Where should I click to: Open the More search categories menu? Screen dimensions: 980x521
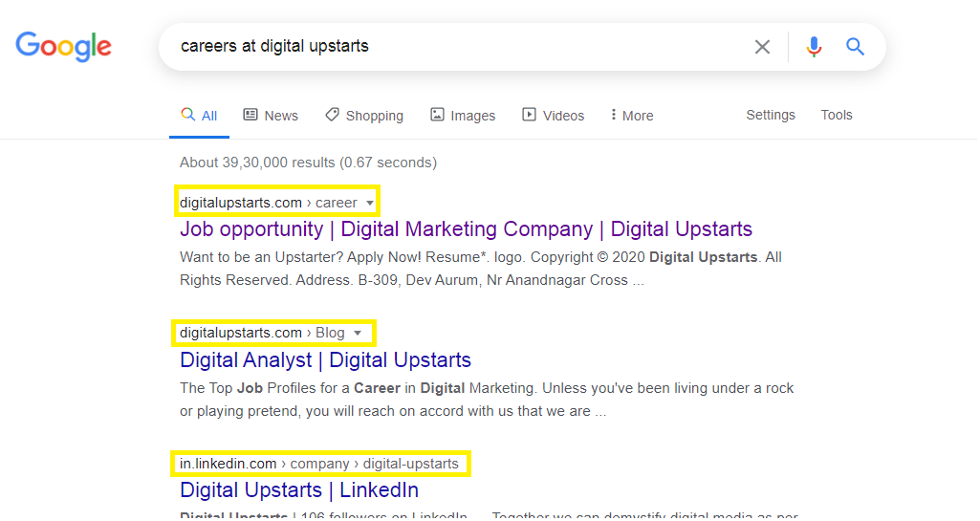pos(632,116)
